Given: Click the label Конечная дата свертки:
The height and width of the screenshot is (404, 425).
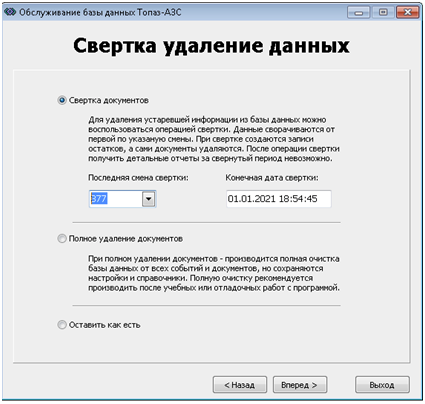Looking at the screenshot, I should 272,178.
